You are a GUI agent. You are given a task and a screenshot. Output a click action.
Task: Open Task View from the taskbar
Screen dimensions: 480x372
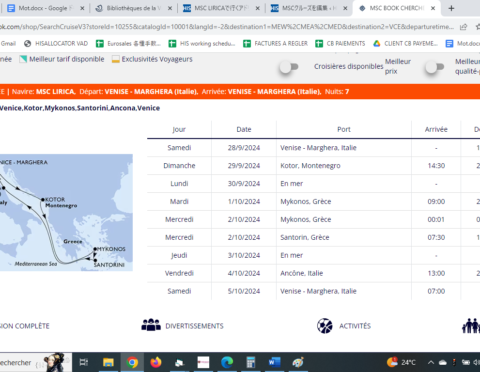pos(84,362)
